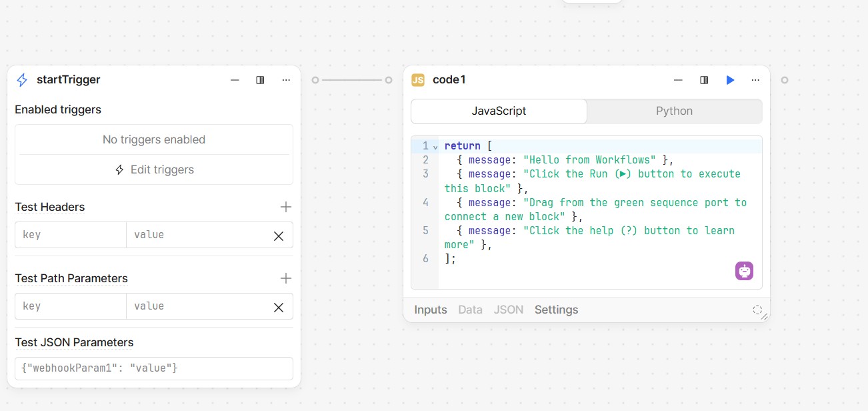This screenshot has height=411, width=868.
Task: Open the Settings tab in code1
Action: pos(556,310)
